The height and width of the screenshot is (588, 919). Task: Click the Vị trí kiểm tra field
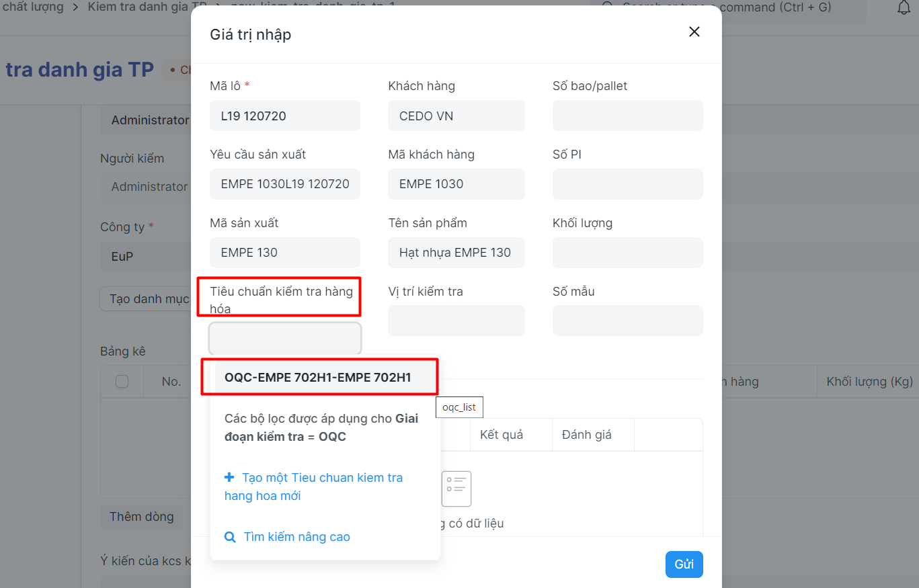click(456, 321)
